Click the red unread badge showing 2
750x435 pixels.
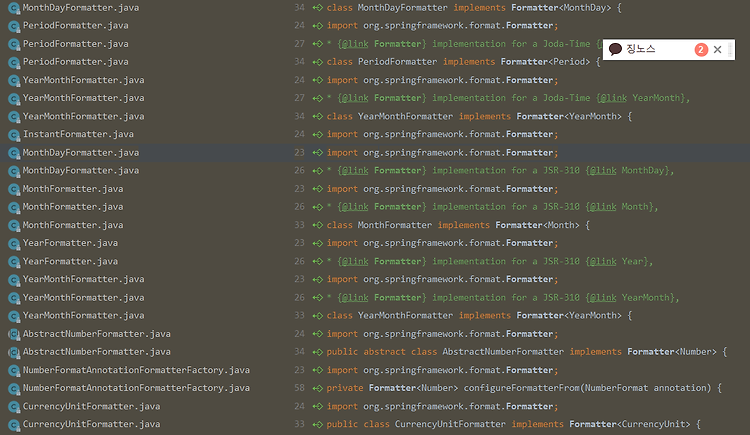click(x=701, y=49)
